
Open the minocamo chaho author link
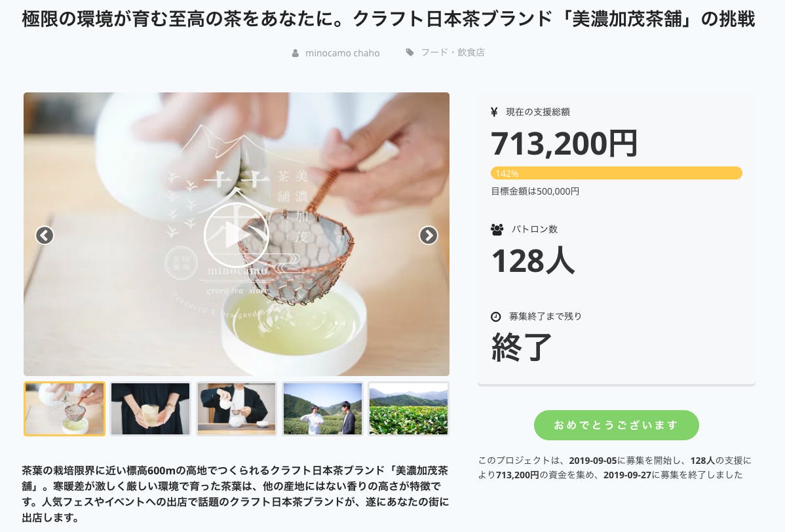(343, 53)
